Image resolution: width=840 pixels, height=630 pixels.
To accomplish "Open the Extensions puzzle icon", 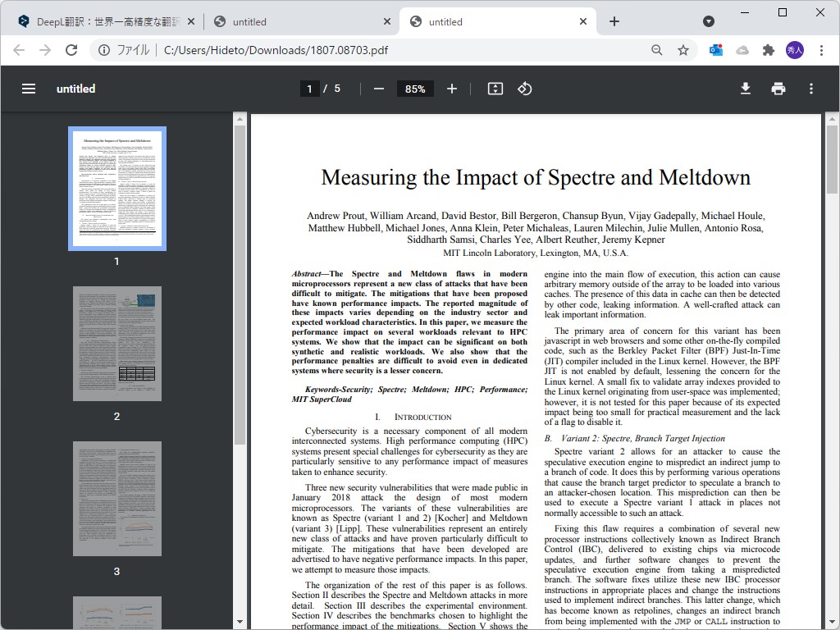I will pyautogui.click(x=769, y=50).
